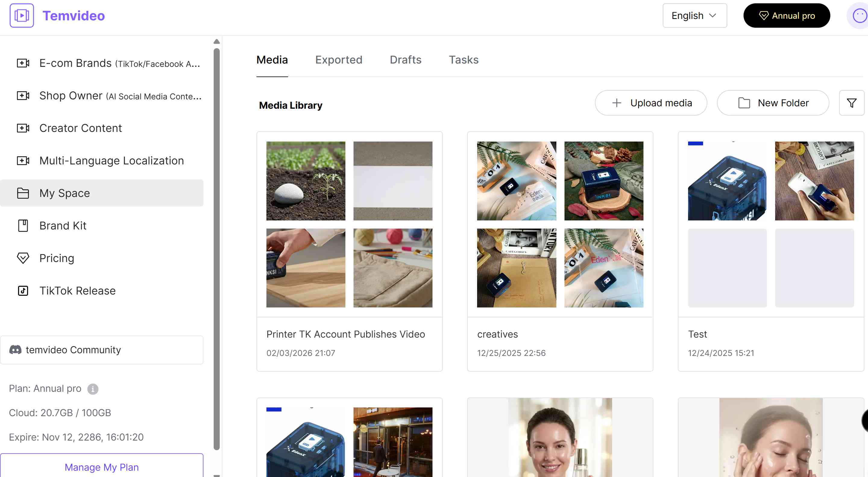The image size is (868, 477).
Task: Create a New Folder
Action: 773,103
